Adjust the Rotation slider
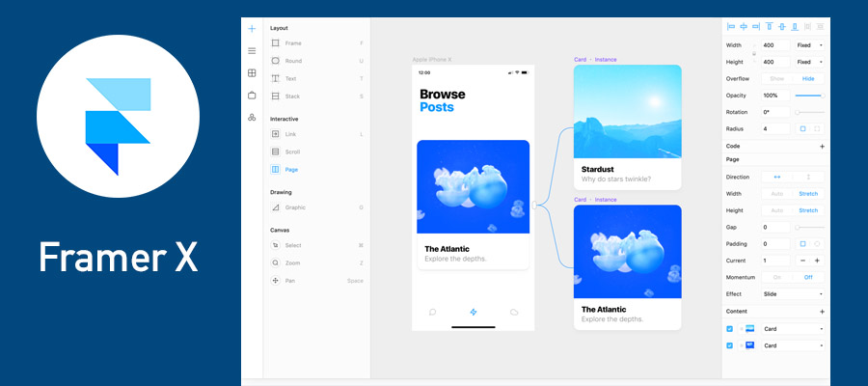The image size is (868, 386). click(x=810, y=112)
